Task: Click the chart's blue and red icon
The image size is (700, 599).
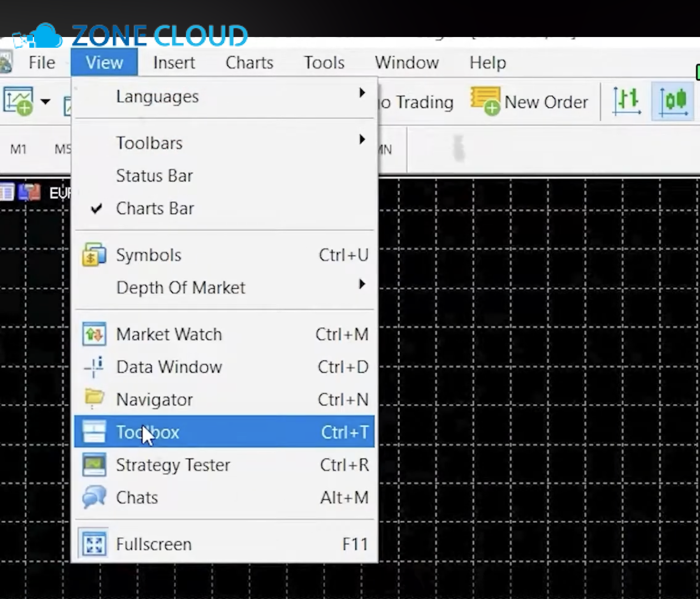Action: click(x=29, y=192)
